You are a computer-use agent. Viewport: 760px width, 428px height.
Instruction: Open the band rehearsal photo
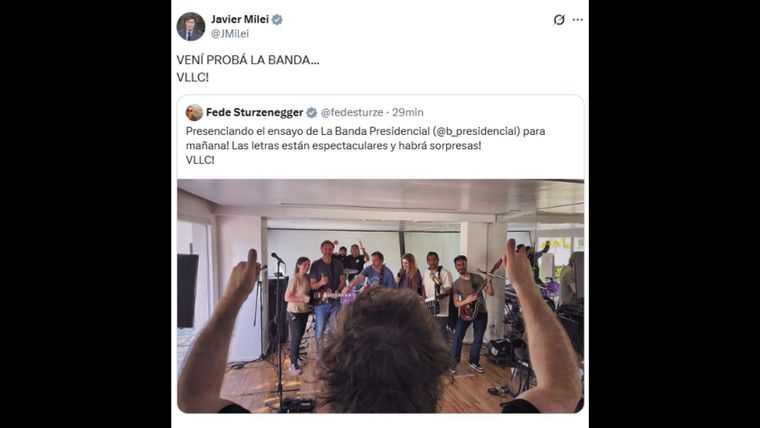point(380,296)
